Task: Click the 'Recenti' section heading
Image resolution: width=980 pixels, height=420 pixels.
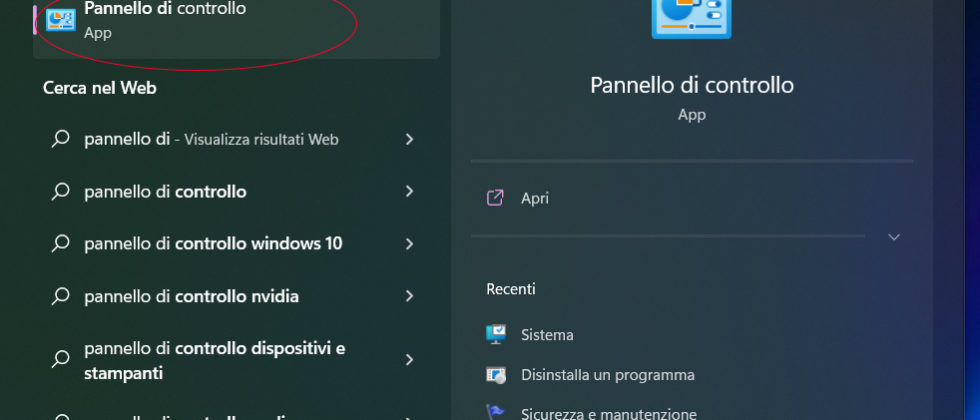Action: pos(511,289)
